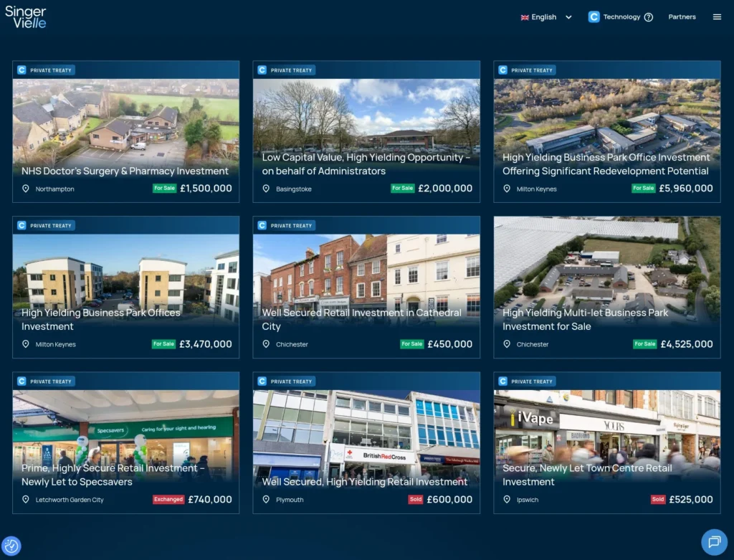Click the Technology C icon in the header

(593, 16)
